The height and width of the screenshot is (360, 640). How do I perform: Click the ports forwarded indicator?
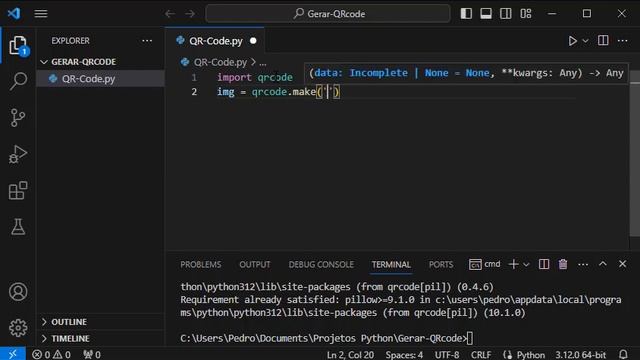92,354
